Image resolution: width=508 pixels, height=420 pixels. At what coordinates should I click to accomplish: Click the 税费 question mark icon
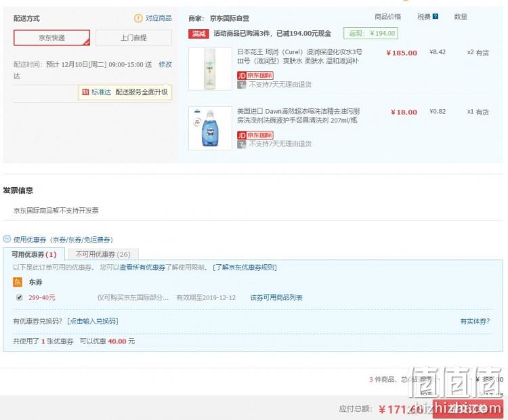(436, 16)
